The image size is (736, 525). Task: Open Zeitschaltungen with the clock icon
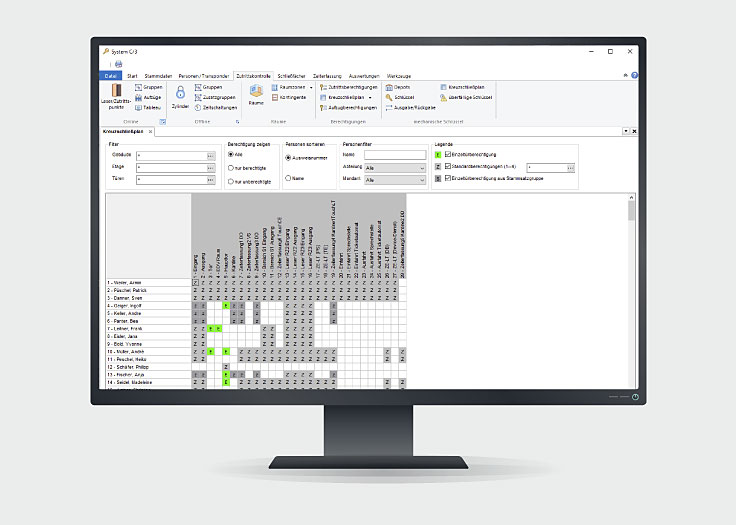216,108
